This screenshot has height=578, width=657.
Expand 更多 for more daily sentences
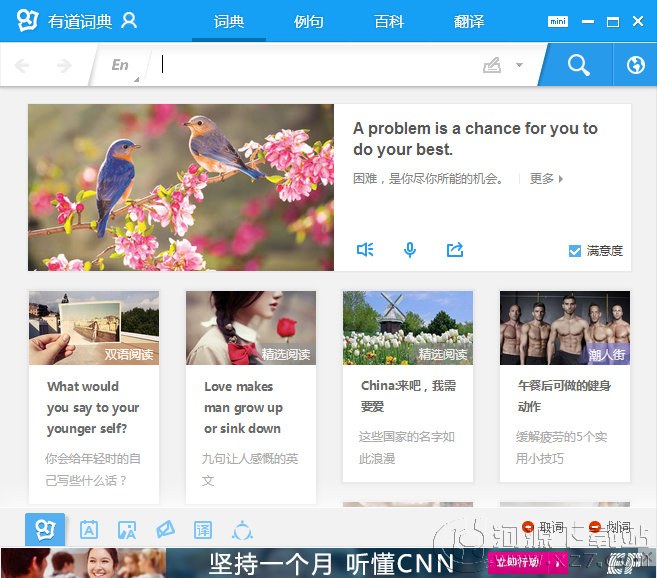pyautogui.click(x=546, y=179)
